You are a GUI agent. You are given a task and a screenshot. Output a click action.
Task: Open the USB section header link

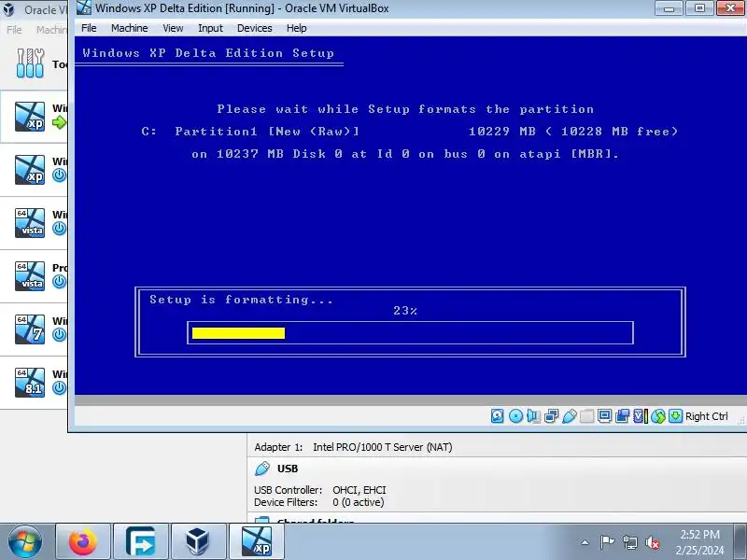(288, 469)
